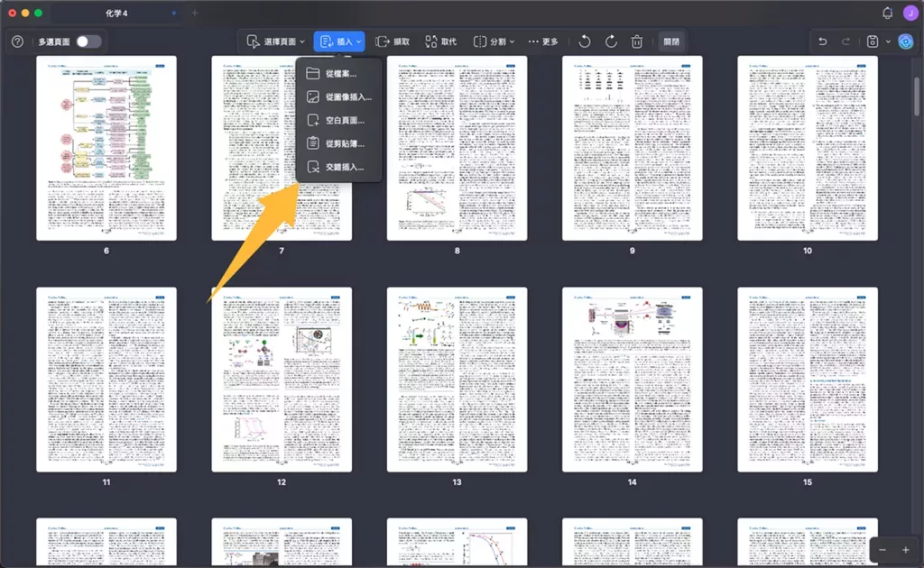Select page 15 thumbnail
Image resolution: width=924 pixels, height=568 pixels.
point(808,380)
